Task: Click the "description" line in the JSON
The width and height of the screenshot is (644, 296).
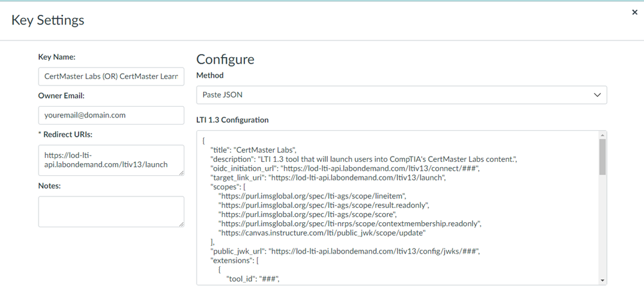Action: click(x=364, y=159)
